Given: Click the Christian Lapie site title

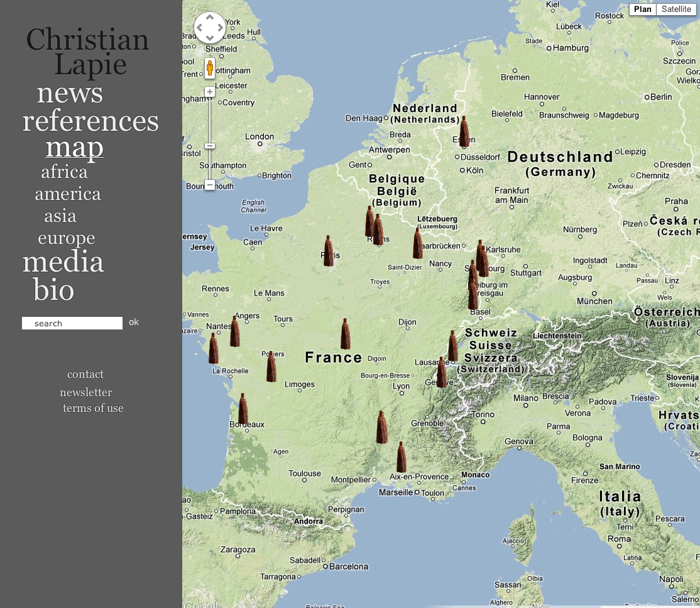Looking at the screenshot, I should [87, 52].
